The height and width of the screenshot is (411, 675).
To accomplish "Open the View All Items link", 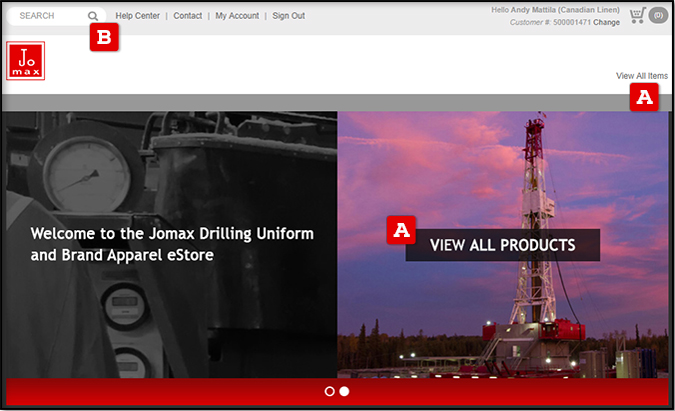I will 641,76.
